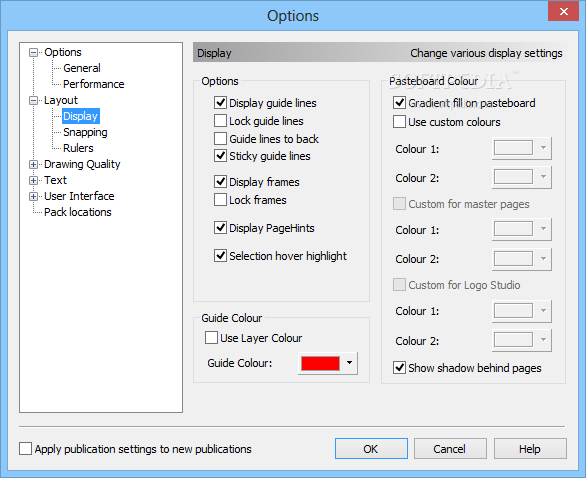This screenshot has height=478, width=586.
Task: Click the Custom for master pages checkbox
Action: point(400,204)
